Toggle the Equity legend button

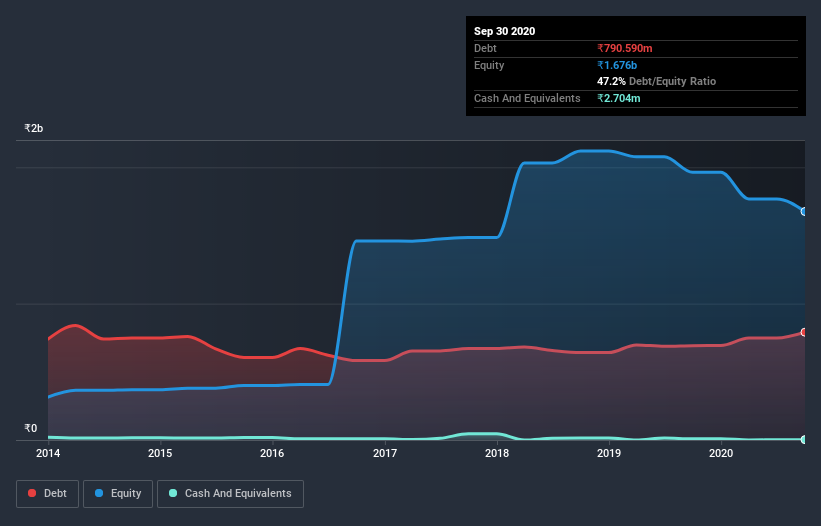118,494
